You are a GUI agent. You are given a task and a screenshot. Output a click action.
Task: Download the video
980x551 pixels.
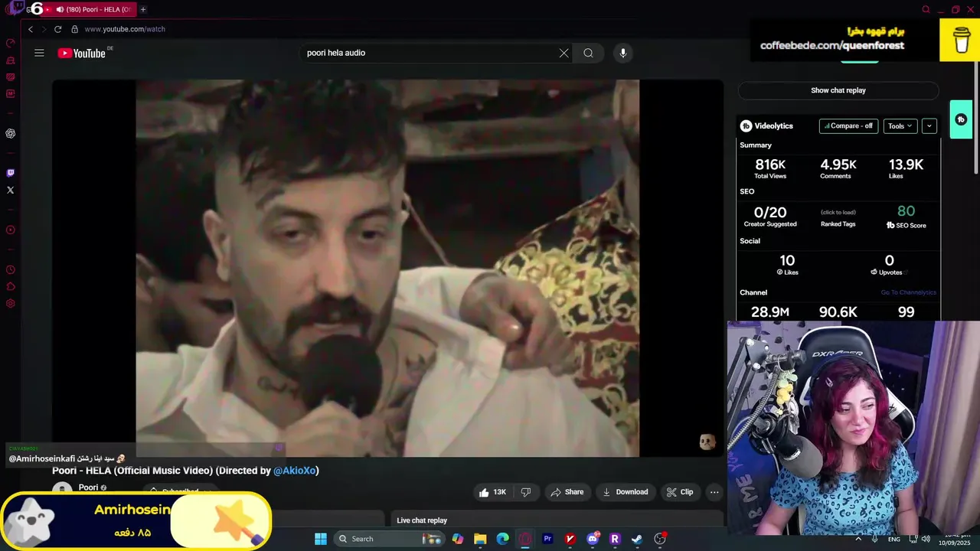click(x=626, y=492)
